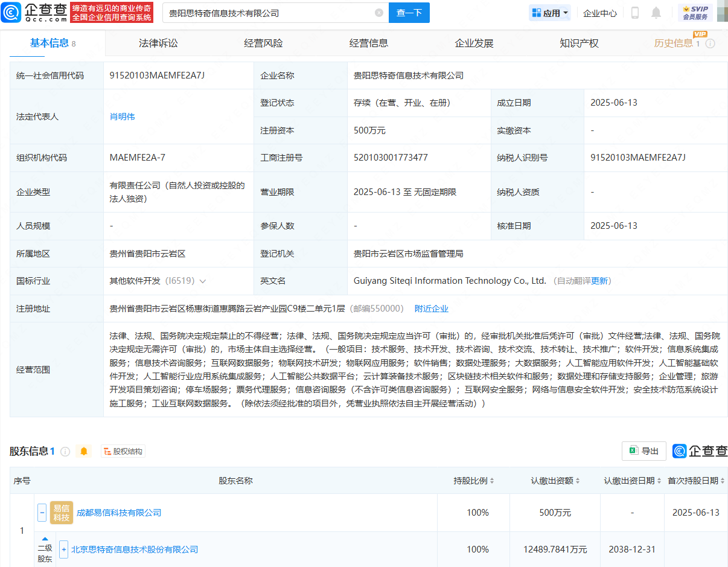Select 登记机关 贵阳市云岩区市场监督管理局
The width and height of the screenshot is (728, 567).
point(408,254)
